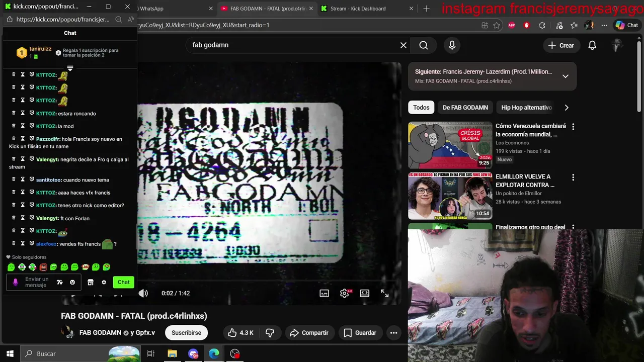Click Read Aloud icon in Kick popout address bar
This screenshot has width=644, height=362.
coord(130,20)
